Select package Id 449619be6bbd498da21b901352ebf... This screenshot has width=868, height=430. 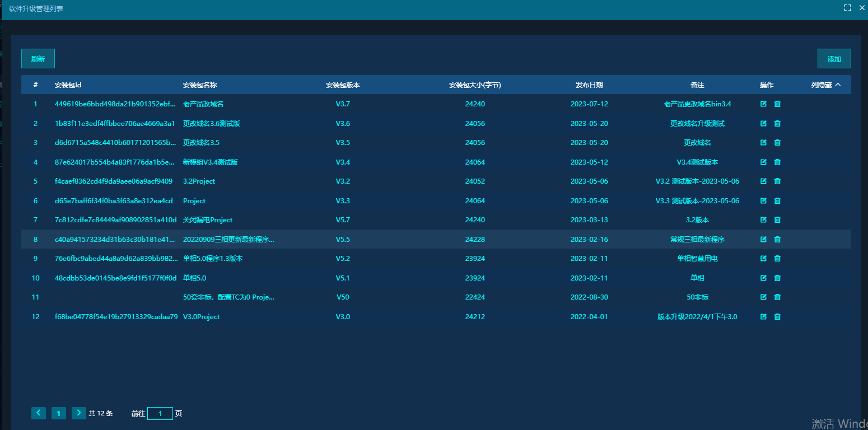point(115,104)
